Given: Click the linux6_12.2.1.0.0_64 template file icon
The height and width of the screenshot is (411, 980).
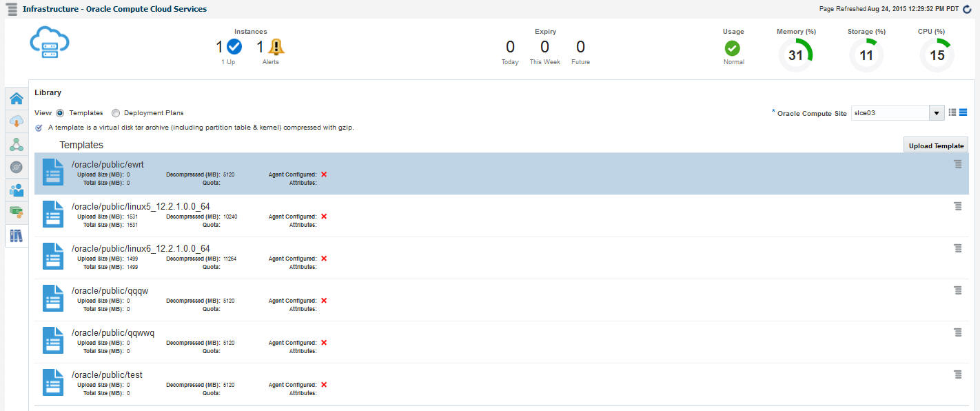Looking at the screenshot, I should pos(53,256).
